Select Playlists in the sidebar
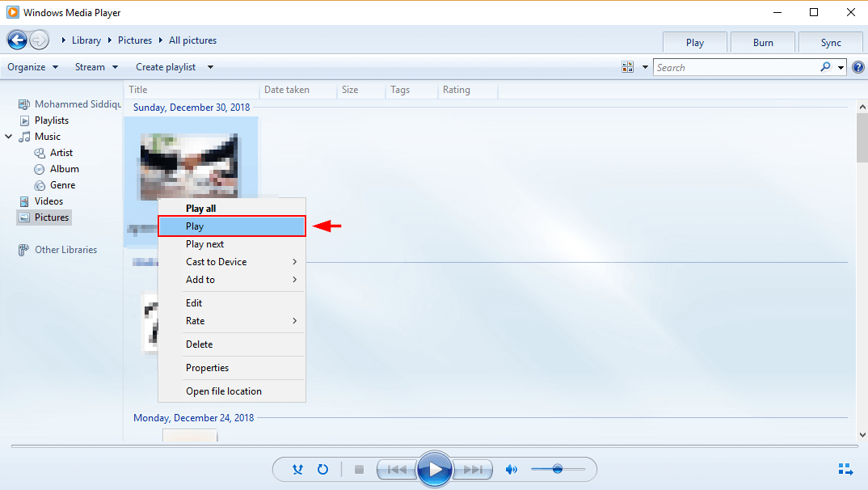Image resolution: width=868 pixels, height=490 pixels. [x=52, y=120]
